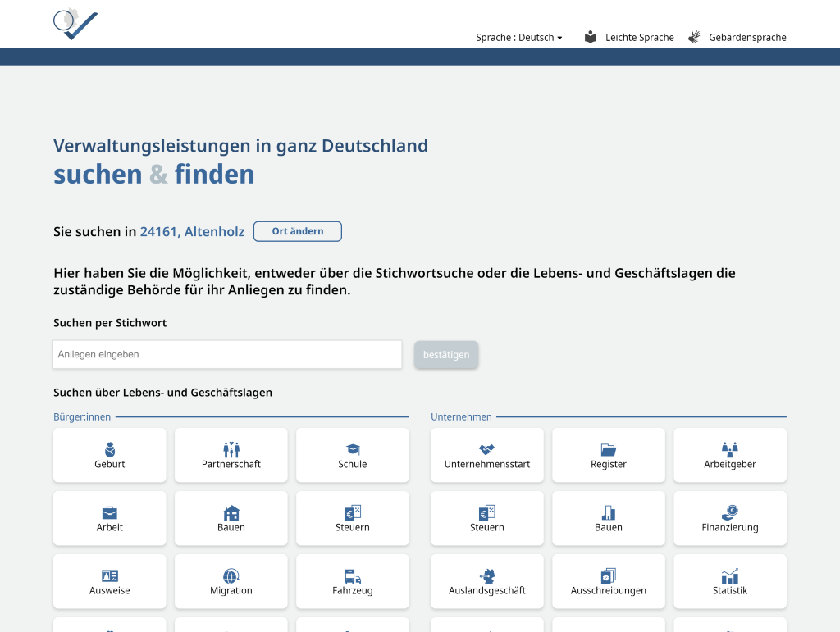Click the Ausschreibungen label text
The height and width of the screenshot is (632, 840).
[609, 590]
